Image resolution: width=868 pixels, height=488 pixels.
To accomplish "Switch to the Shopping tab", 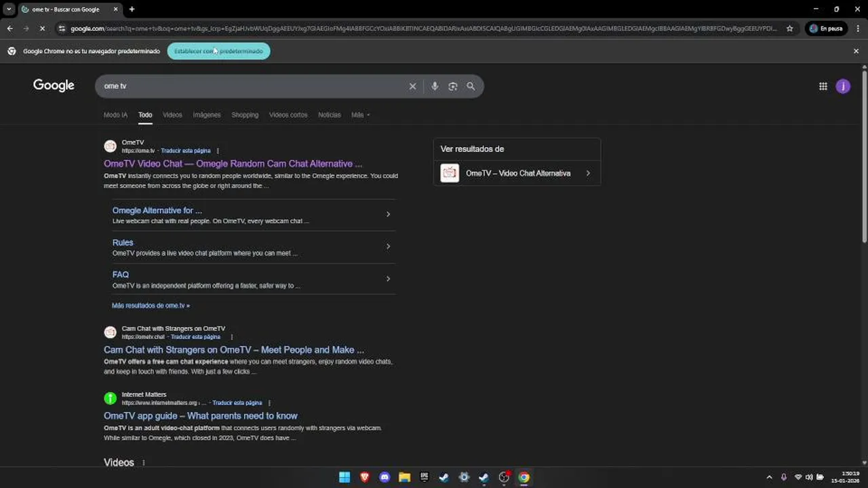I will (x=245, y=115).
